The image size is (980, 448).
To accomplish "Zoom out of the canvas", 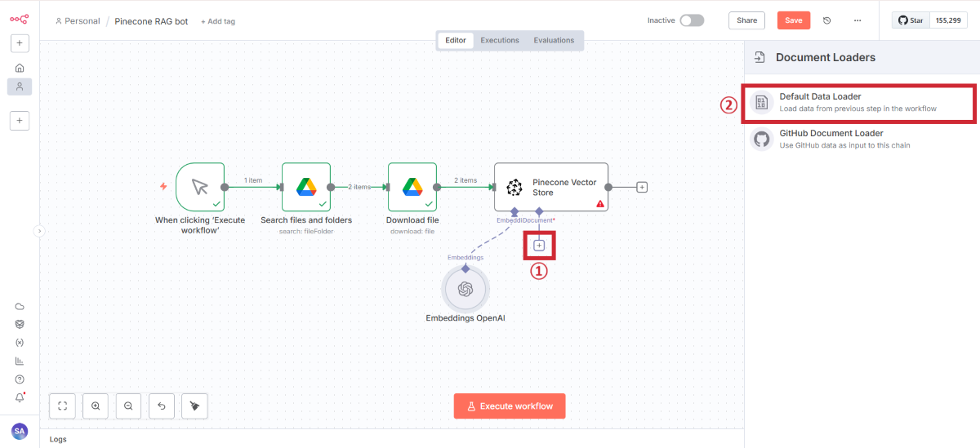I will click(128, 406).
